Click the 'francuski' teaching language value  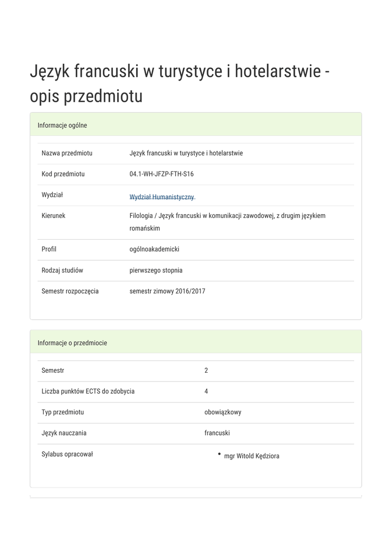point(217,433)
